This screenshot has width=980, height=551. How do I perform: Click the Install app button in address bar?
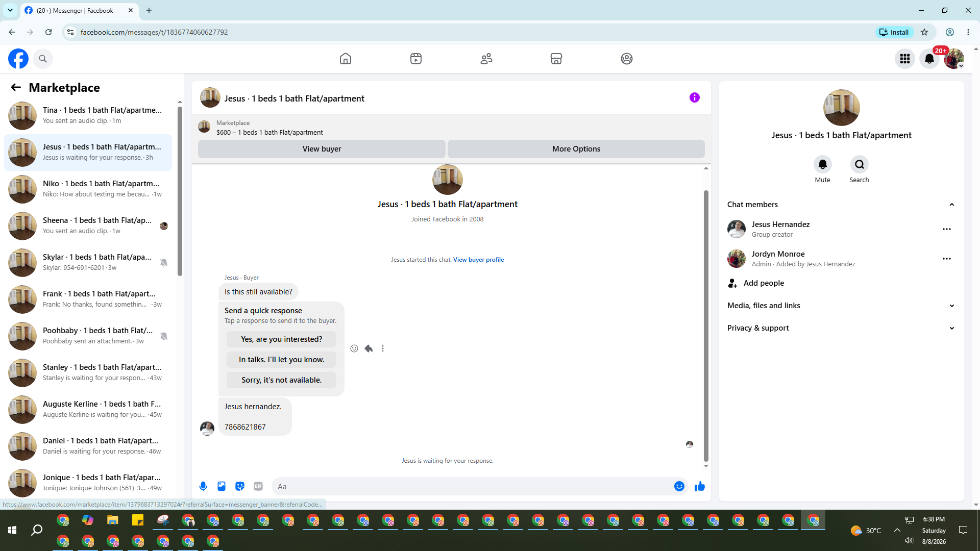[x=894, y=32]
